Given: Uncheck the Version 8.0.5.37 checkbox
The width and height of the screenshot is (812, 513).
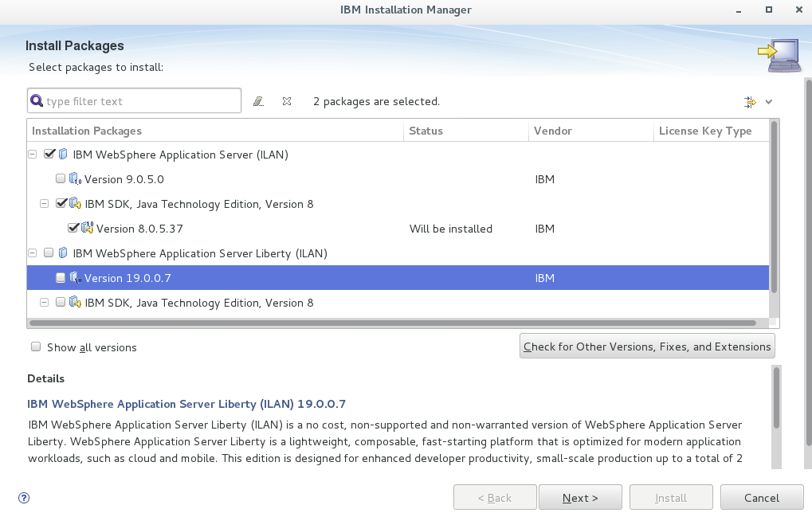Looking at the screenshot, I should (x=73, y=228).
